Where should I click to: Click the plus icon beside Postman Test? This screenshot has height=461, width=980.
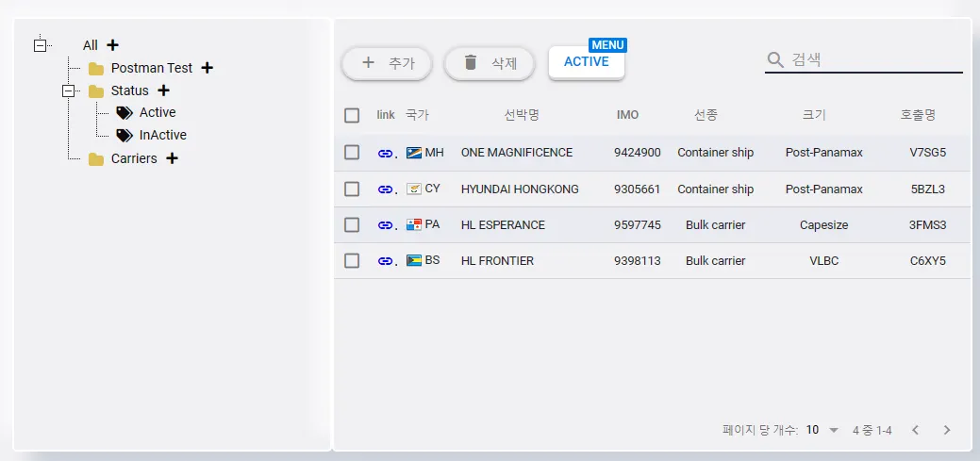[x=208, y=68]
